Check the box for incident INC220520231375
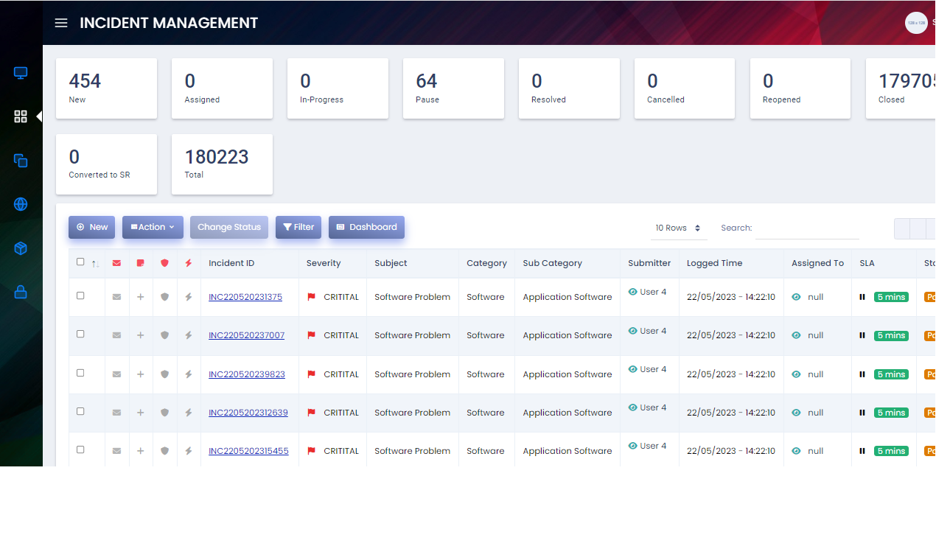 pos(80,295)
